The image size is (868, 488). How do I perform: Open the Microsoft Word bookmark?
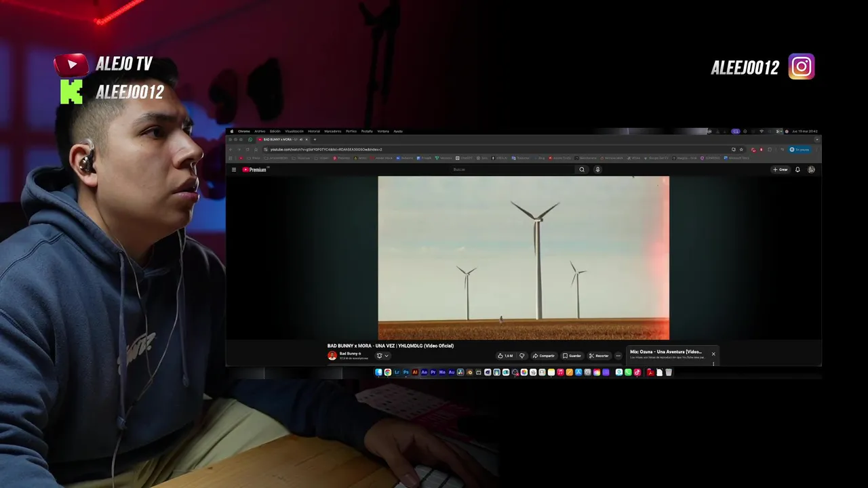click(736, 158)
